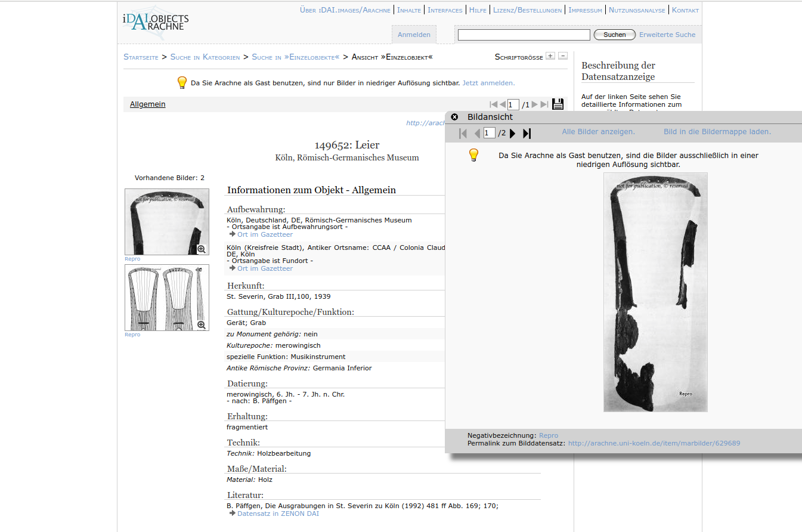
Task: Click 'Alle Bilder anzeigen' link
Action: [x=598, y=132]
